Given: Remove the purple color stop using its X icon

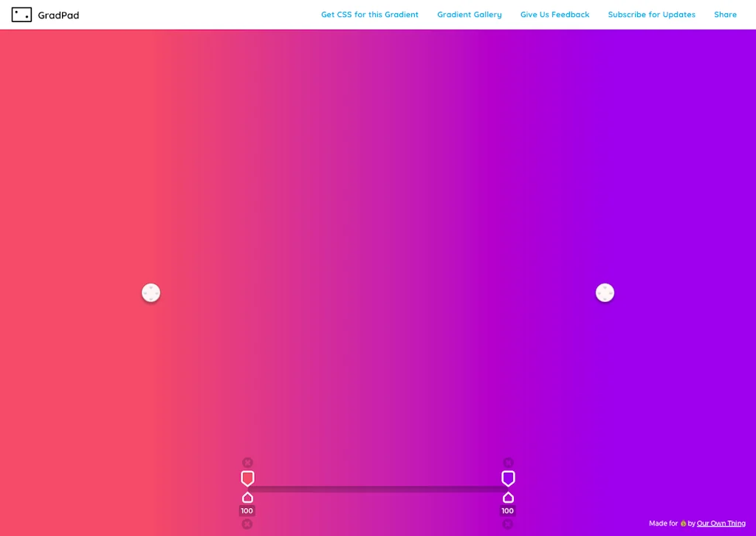Looking at the screenshot, I should (x=508, y=461).
